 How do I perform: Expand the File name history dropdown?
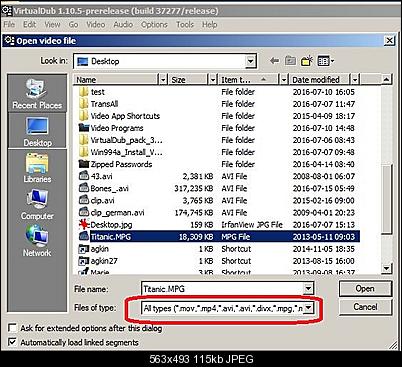point(308,289)
